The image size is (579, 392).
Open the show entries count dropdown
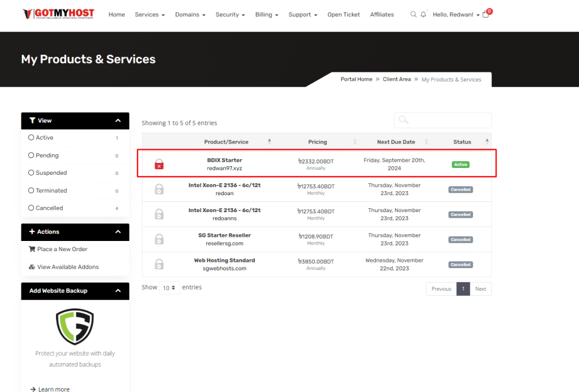170,288
